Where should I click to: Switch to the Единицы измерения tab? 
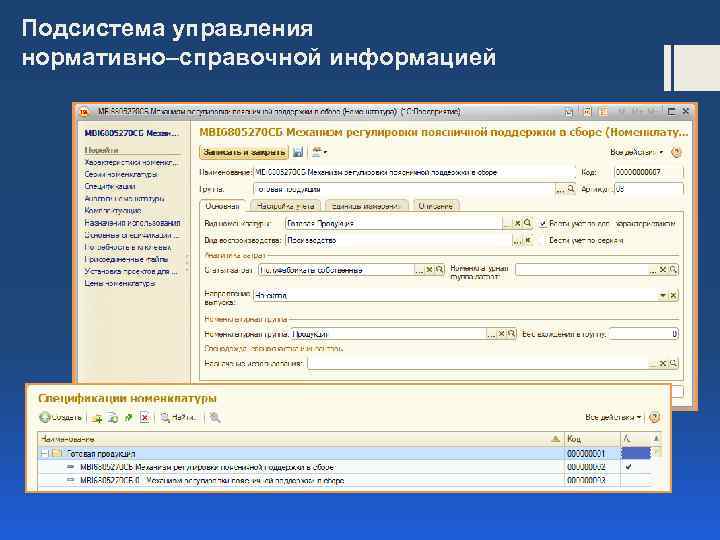click(x=366, y=206)
